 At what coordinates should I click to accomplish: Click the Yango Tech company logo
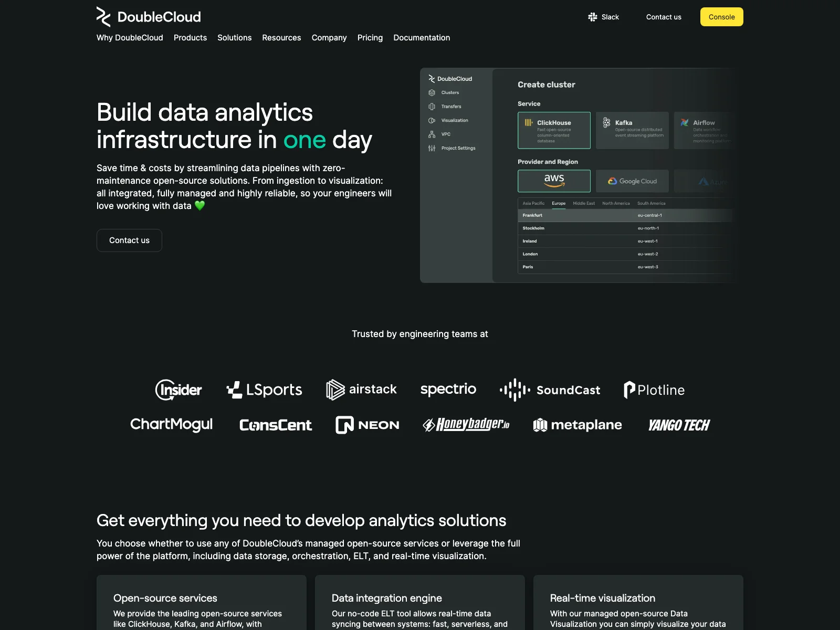tap(679, 425)
